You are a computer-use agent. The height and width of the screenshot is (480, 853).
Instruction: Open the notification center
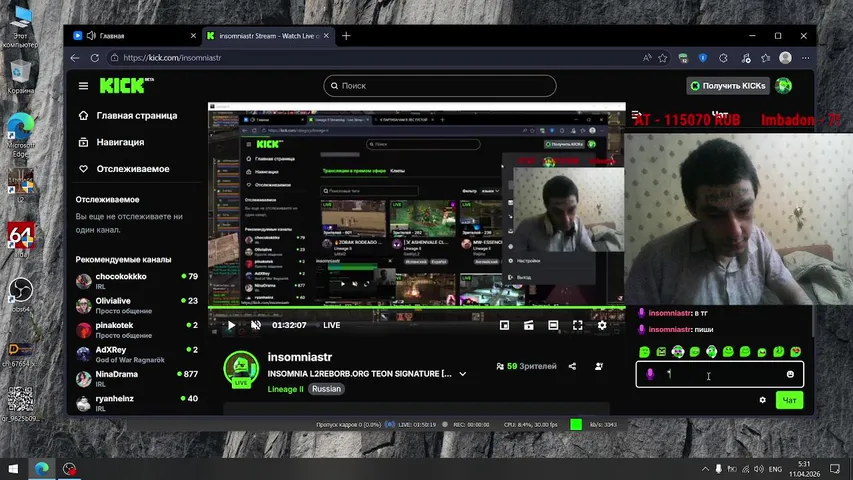[x=835, y=469]
